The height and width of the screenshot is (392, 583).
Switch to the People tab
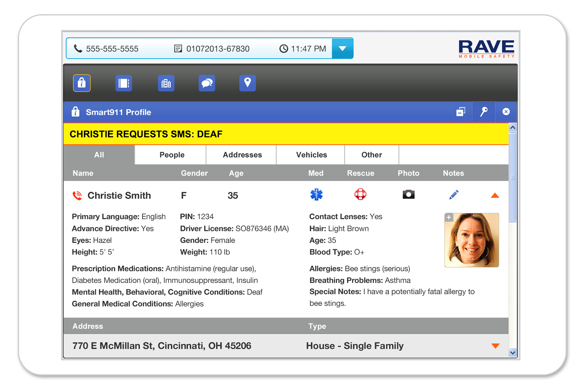pos(172,155)
